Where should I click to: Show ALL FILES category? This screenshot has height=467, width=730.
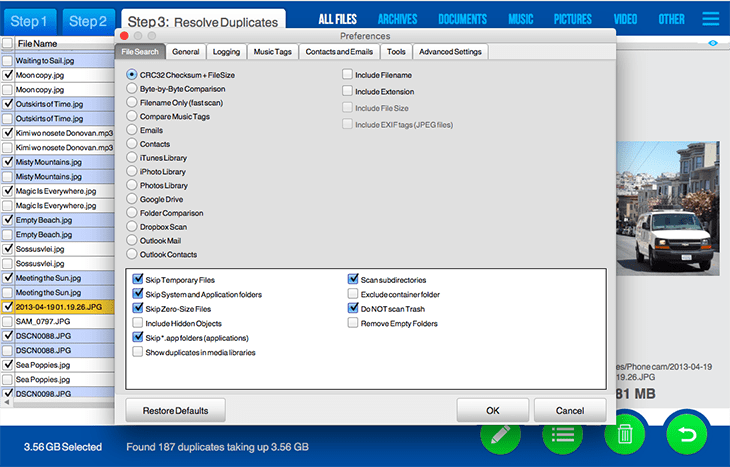[338, 19]
